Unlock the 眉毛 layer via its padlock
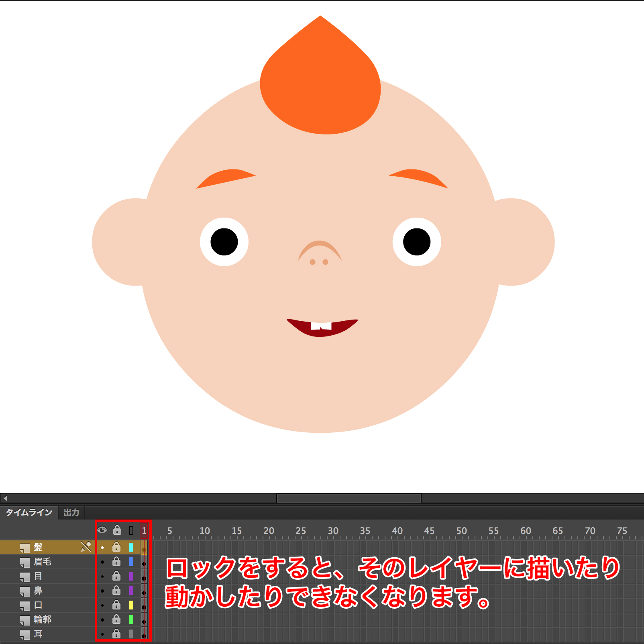644x644 pixels. click(116, 561)
